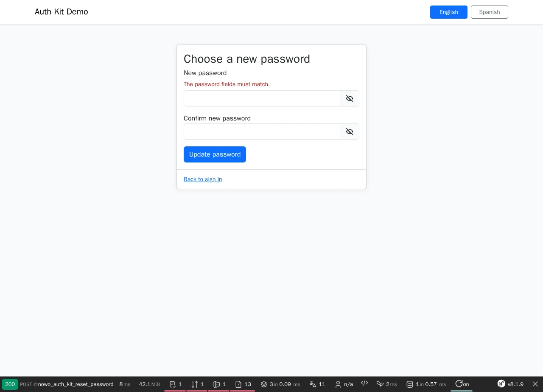Viewport: 543px width, 392px height.
Task: Open the 42.1 MiB memory panel
Action: coord(149,384)
